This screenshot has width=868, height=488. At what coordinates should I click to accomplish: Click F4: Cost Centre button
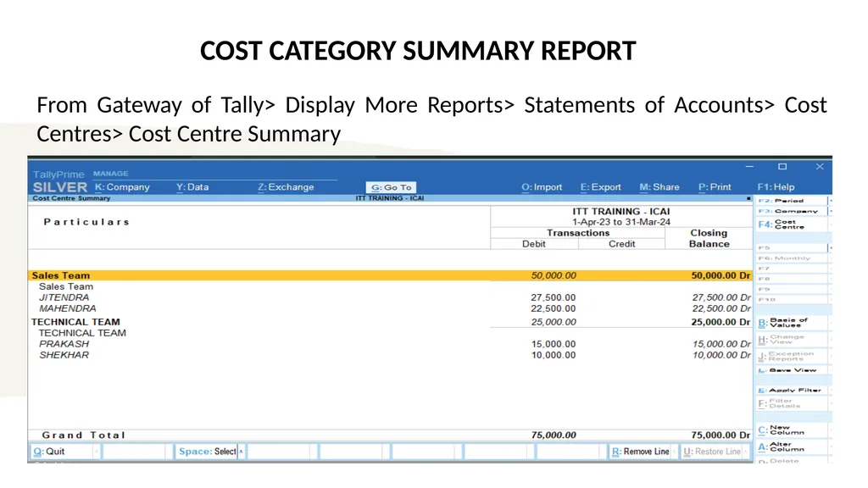pos(791,224)
